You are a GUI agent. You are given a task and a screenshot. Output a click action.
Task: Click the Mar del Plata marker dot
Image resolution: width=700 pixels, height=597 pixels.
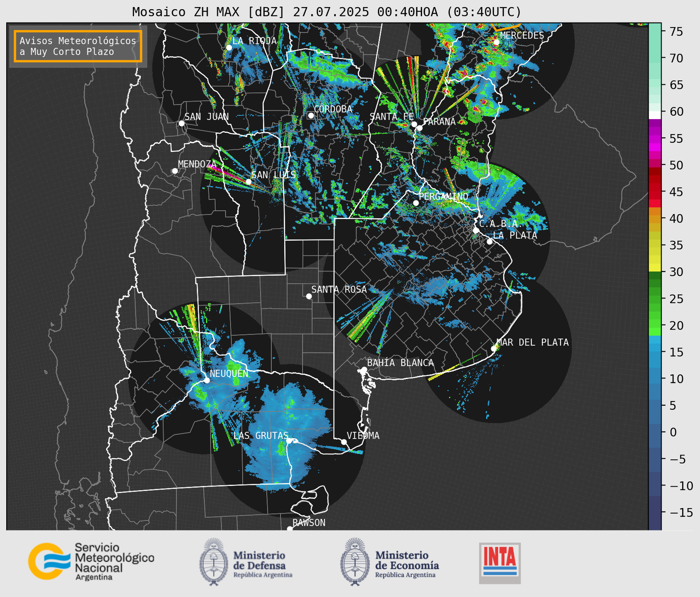pos(494,349)
